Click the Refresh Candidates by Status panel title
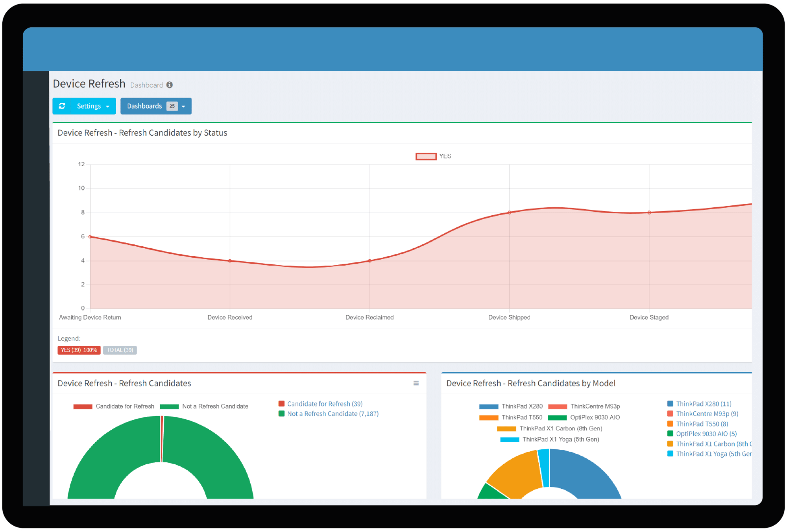 [x=142, y=133]
